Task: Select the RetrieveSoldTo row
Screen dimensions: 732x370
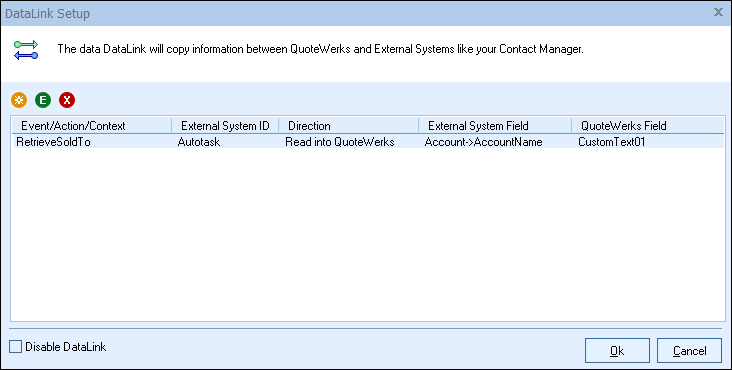Action: pos(368,141)
